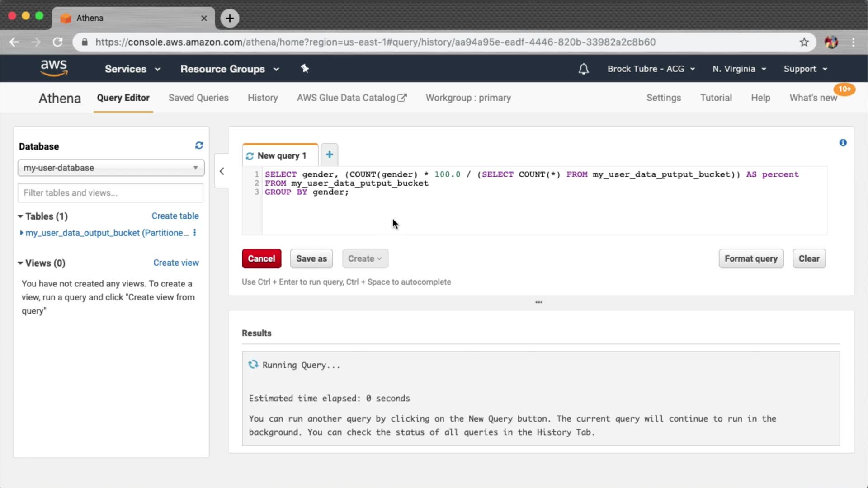Screen dimensions: 868x488
Task: Collapse the Views (0) section
Action: tap(20, 263)
